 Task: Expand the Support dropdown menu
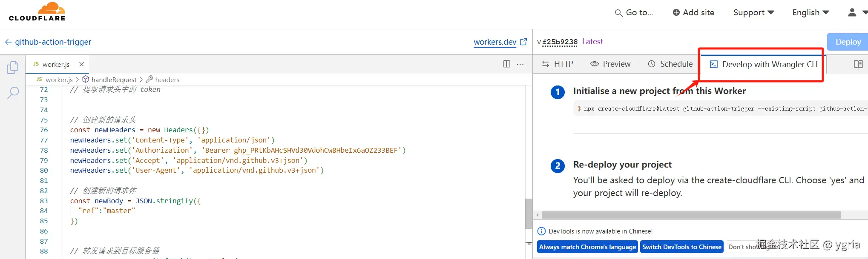[753, 13]
